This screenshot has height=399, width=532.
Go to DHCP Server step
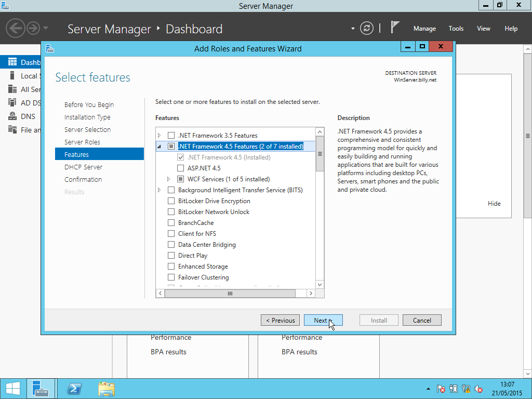83,167
